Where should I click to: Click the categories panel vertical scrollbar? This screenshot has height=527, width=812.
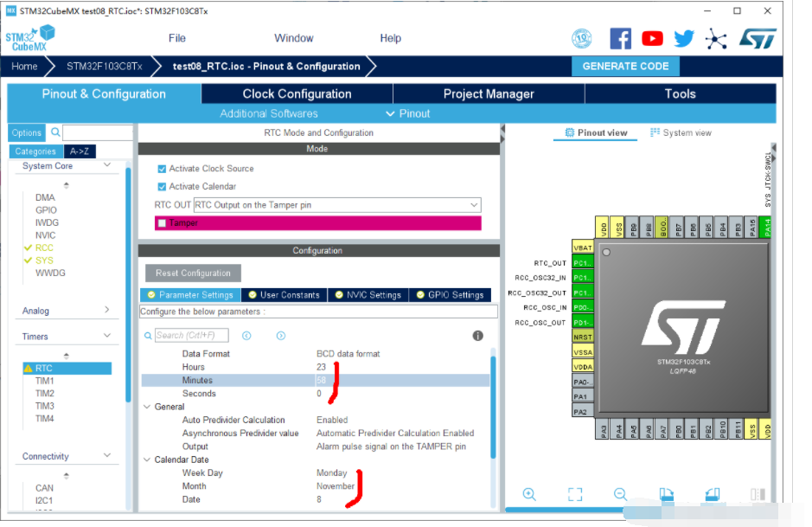pos(129,285)
